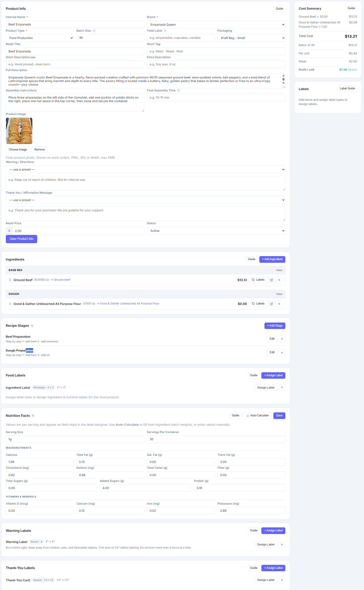This screenshot has height=590, width=364.
Task: Click the empanada product image thumbnail
Action: (x=19, y=131)
